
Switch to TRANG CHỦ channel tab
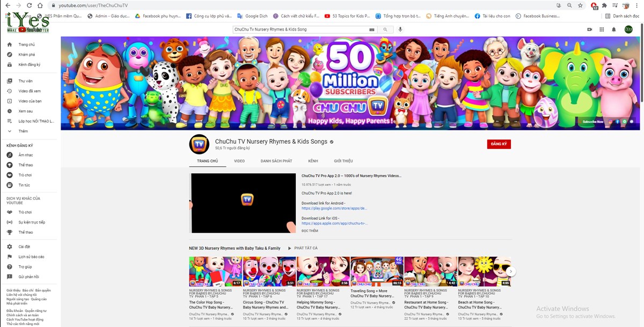pyautogui.click(x=207, y=161)
